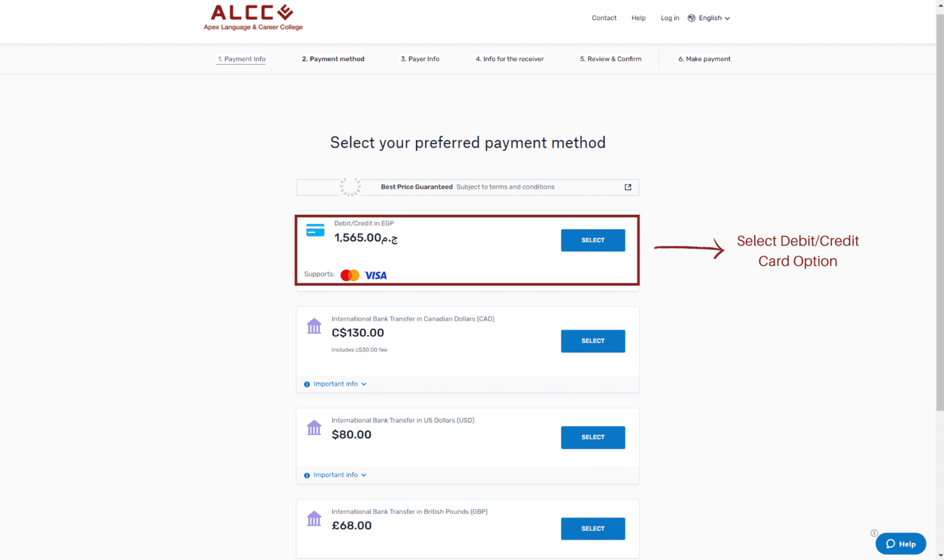Click the Mastercard logo under Supports
Viewport: 944px width, 560px height.
[350, 275]
